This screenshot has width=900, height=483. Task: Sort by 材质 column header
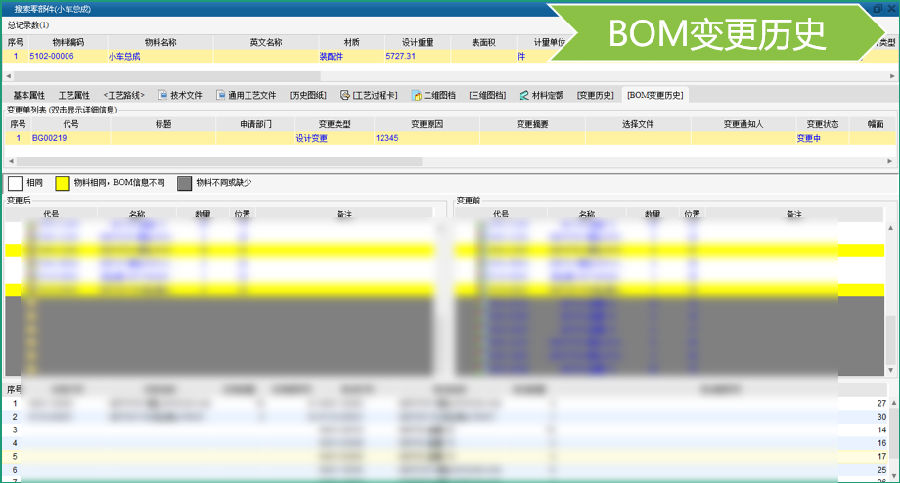point(351,42)
